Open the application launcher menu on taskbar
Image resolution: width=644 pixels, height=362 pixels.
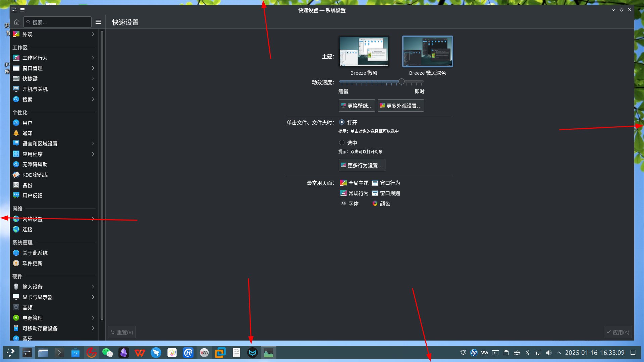[x=11, y=353]
